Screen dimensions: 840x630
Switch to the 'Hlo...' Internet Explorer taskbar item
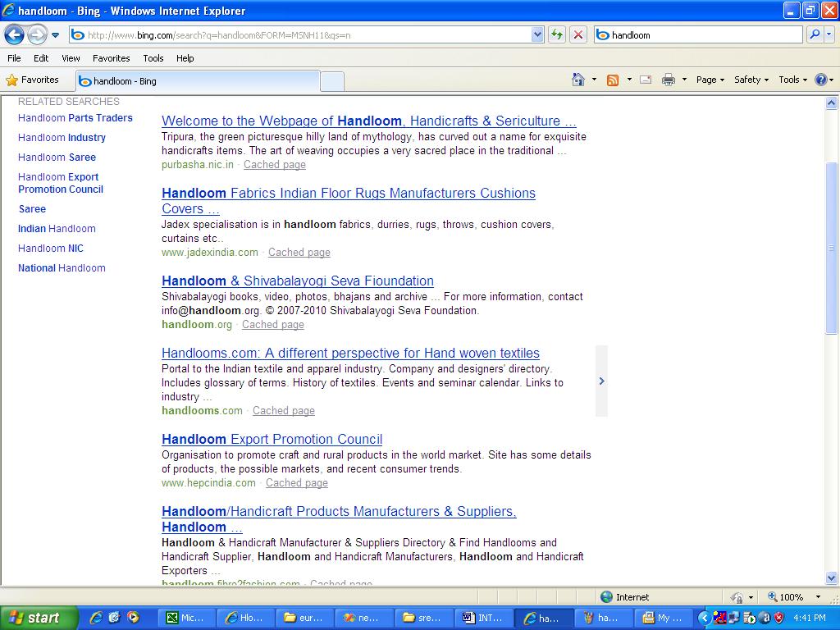point(244,619)
